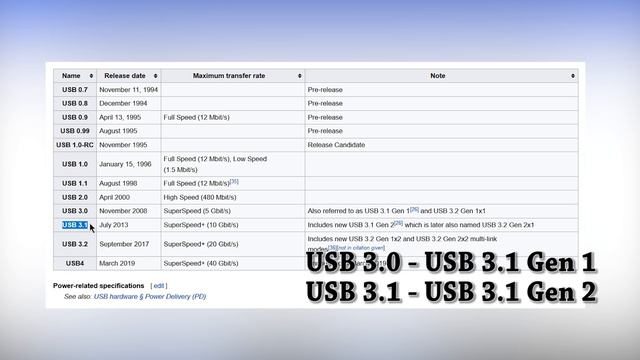Click the USB 1.0-RC row name
Image resolution: width=640 pixels, height=360 pixels.
tap(75, 145)
